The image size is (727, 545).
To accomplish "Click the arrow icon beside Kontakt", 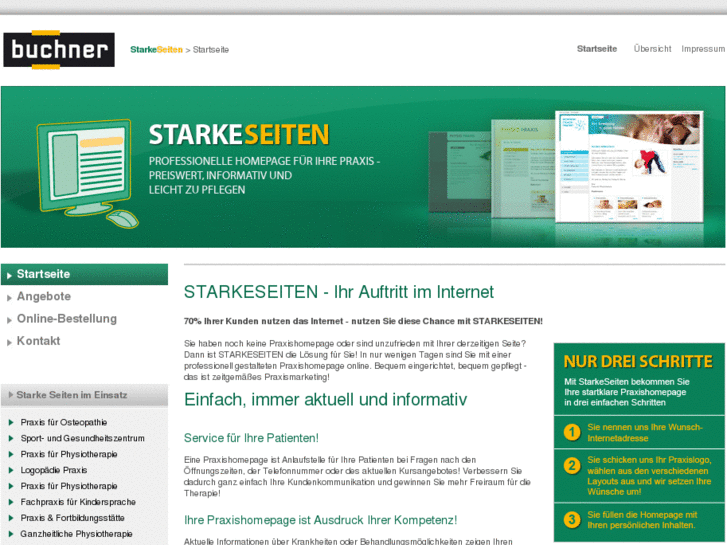I will tap(9, 342).
